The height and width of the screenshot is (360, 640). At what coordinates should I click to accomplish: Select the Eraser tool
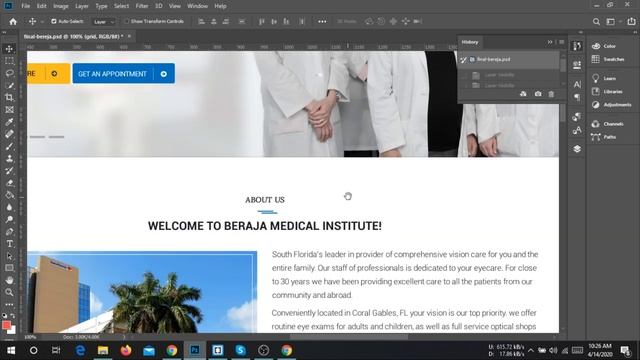9,183
